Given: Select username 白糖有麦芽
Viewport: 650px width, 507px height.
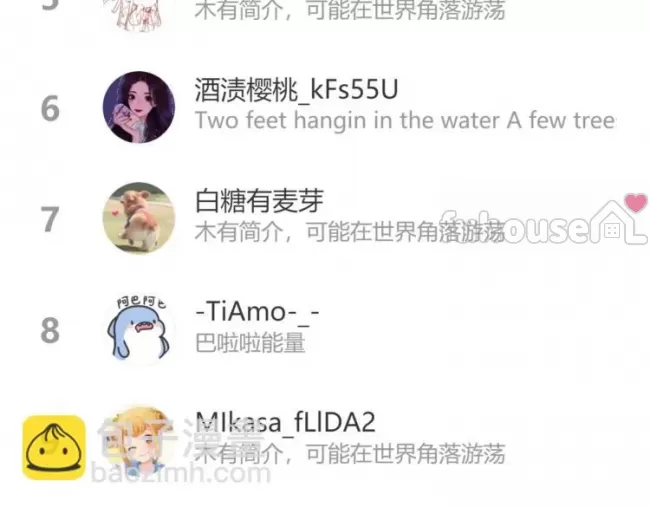Looking at the screenshot, I should point(259,201).
